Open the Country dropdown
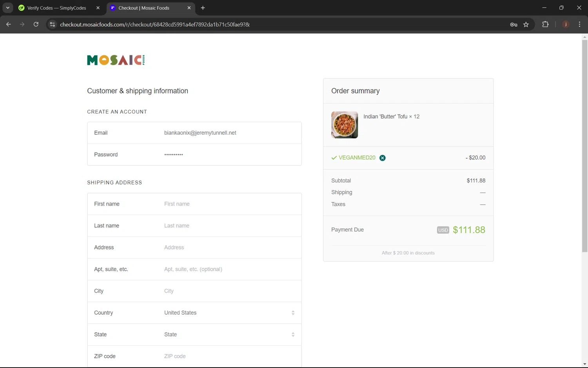This screenshot has height=368, width=588. (229, 313)
